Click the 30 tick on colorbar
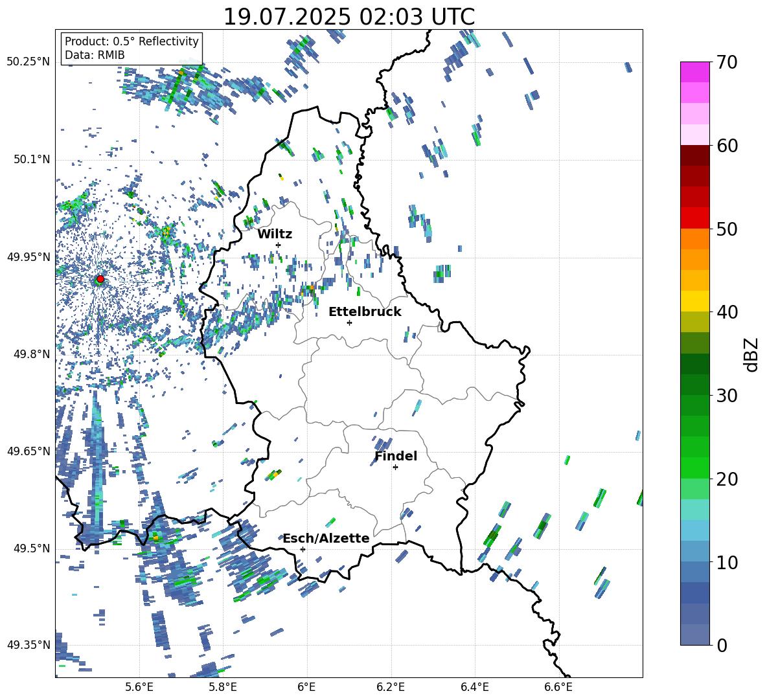 pos(727,396)
